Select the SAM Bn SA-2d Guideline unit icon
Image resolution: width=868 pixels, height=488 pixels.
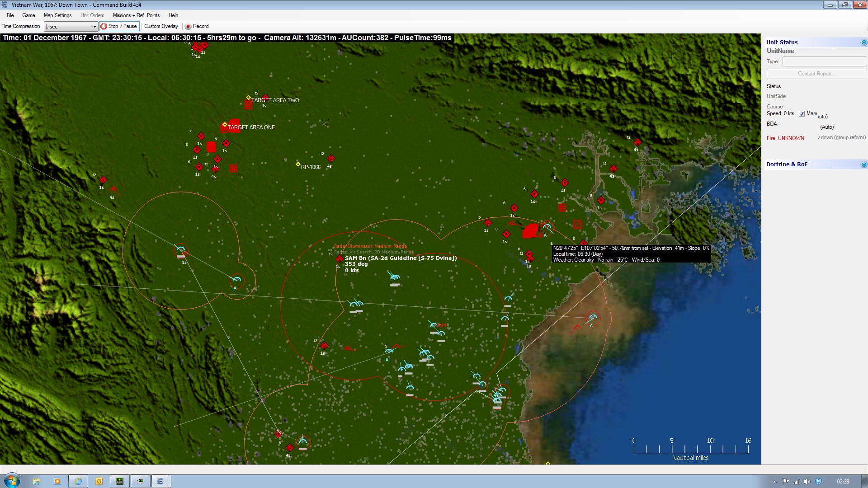340,258
